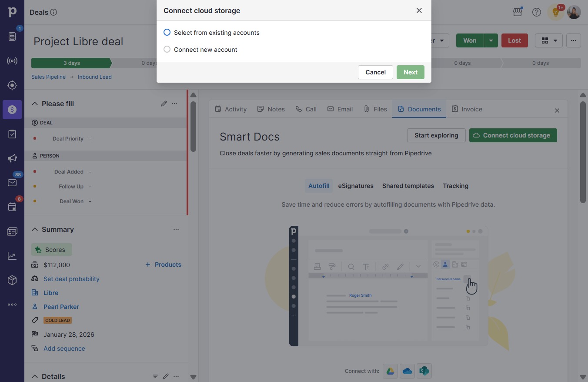Screen dimensions: 588x382
Task: Switch to the Activity tab
Action: (x=231, y=109)
